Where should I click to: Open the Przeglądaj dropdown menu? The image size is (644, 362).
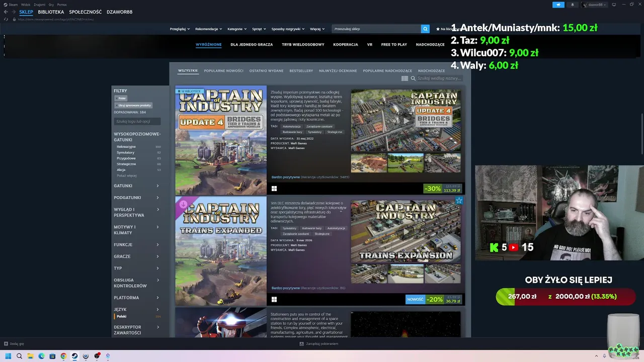(180, 29)
